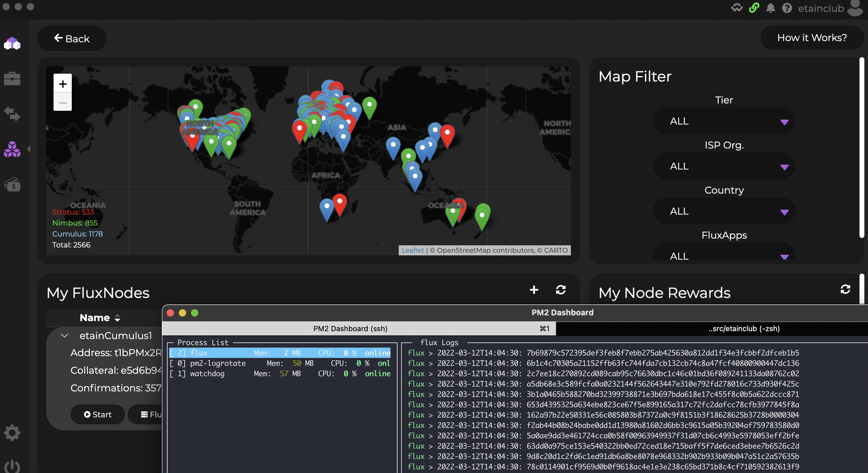Add a new FluxNode with plus icon

tap(534, 289)
